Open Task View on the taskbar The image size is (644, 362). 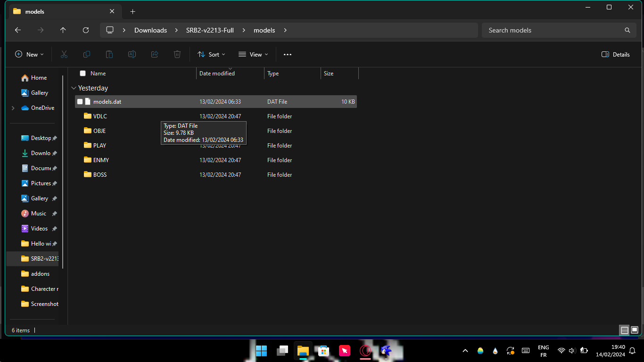tap(282, 351)
